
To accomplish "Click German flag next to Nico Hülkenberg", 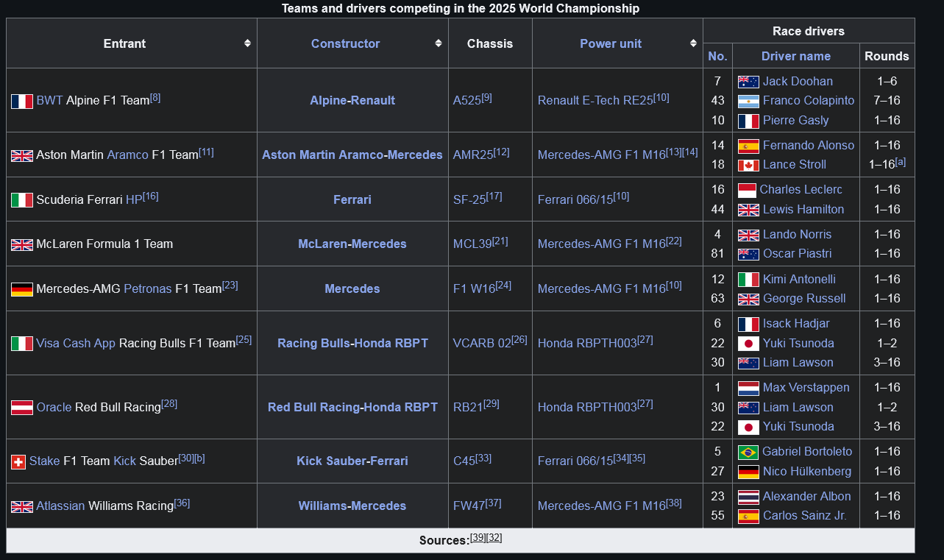I will [x=748, y=472].
